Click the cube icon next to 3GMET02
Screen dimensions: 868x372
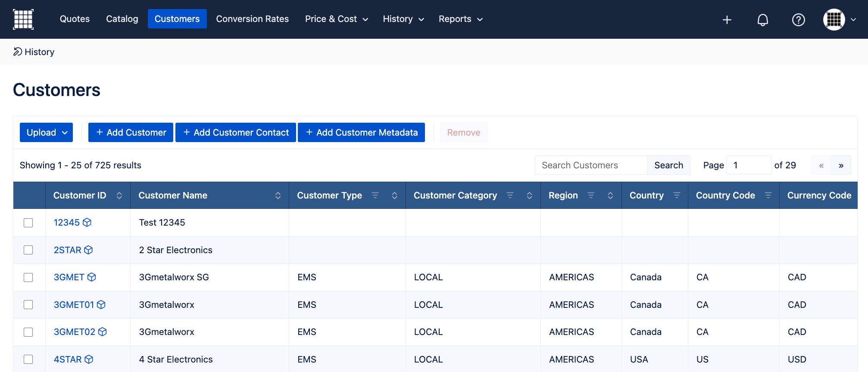click(103, 332)
